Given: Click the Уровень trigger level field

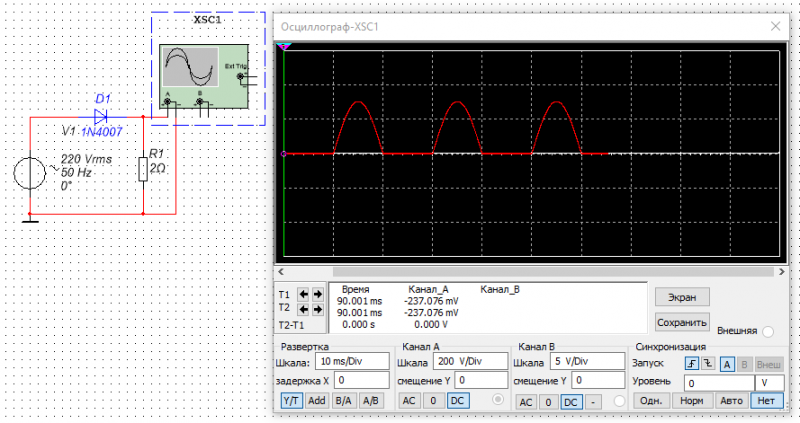Looking at the screenshot, I should [x=719, y=383].
